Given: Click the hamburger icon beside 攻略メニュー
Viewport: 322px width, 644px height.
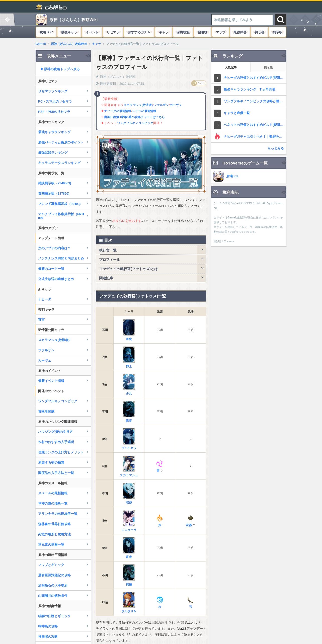Looking at the screenshot, I should click(x=40, y=56).
